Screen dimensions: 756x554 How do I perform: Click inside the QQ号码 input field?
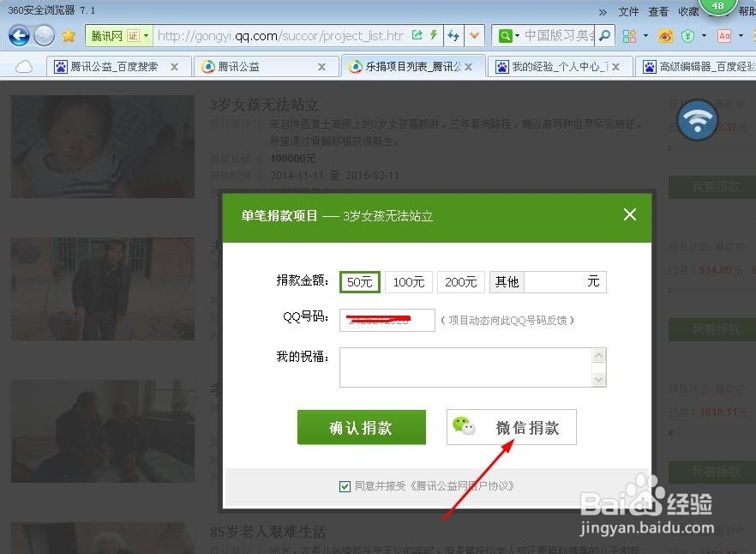tap(386, 320)
